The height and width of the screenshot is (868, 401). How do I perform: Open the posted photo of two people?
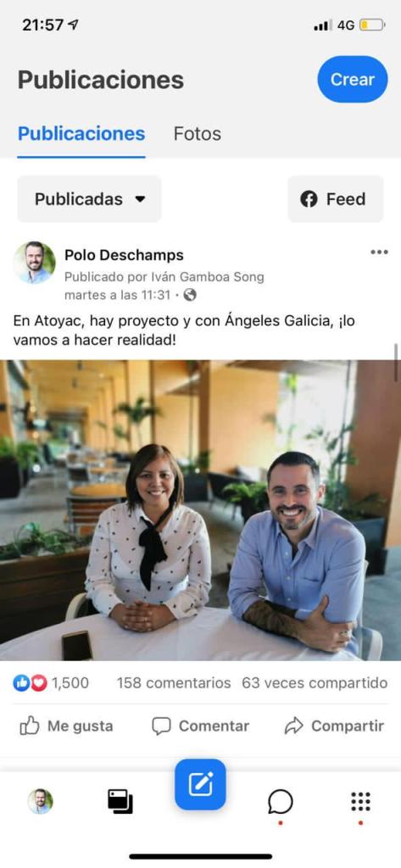(x=200, y=509)
